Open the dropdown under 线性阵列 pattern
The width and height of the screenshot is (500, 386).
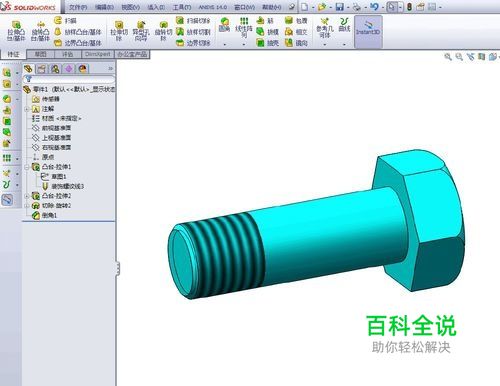coord(244,44)
